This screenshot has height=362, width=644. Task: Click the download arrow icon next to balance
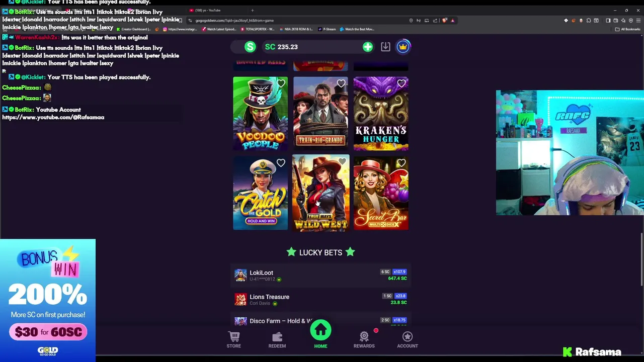[x=385, y=47]
